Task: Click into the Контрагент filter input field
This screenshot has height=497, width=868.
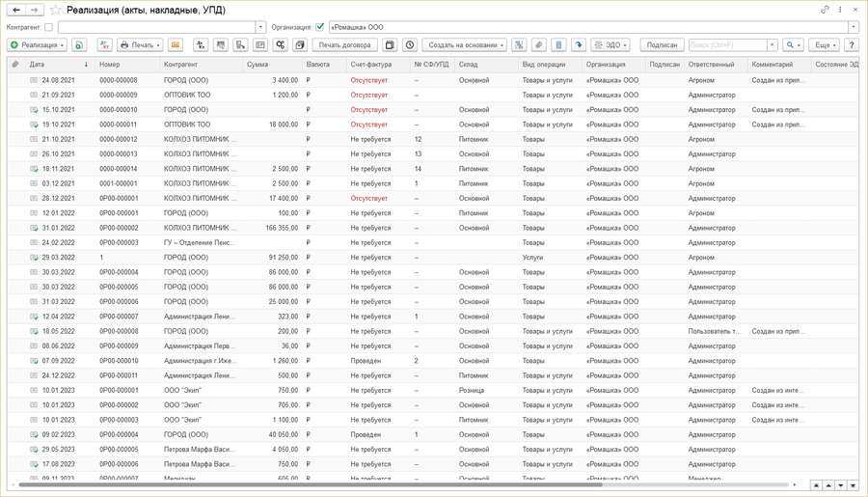Action: (157, 27)
